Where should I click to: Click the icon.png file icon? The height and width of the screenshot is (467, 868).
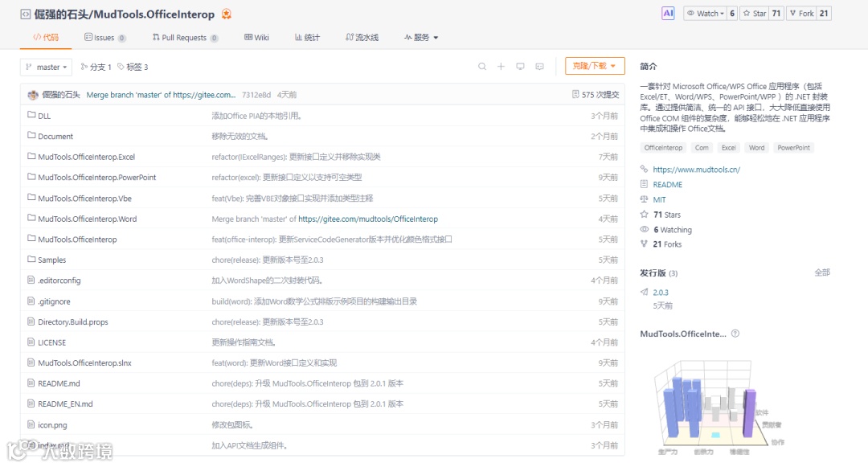tap(31, 424)
